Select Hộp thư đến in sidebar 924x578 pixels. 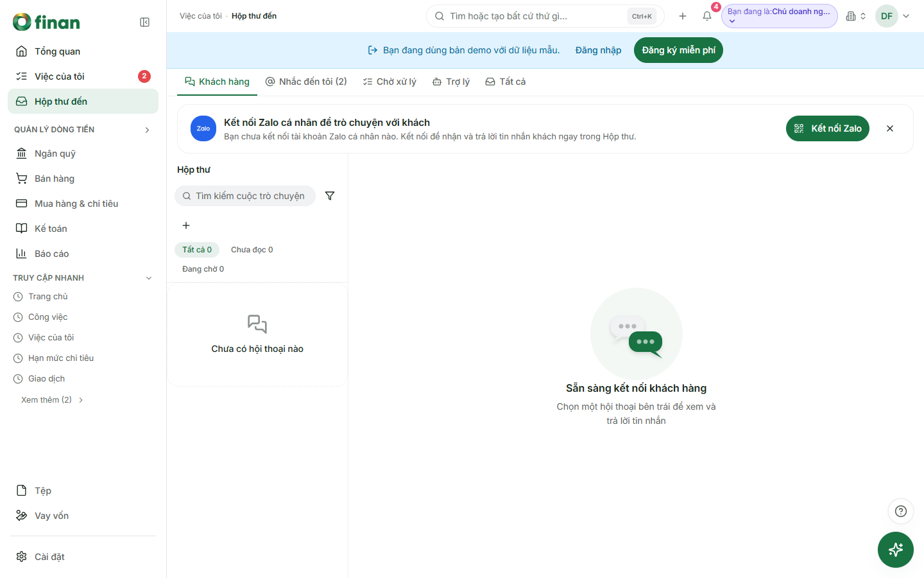(x=83, y=101)
